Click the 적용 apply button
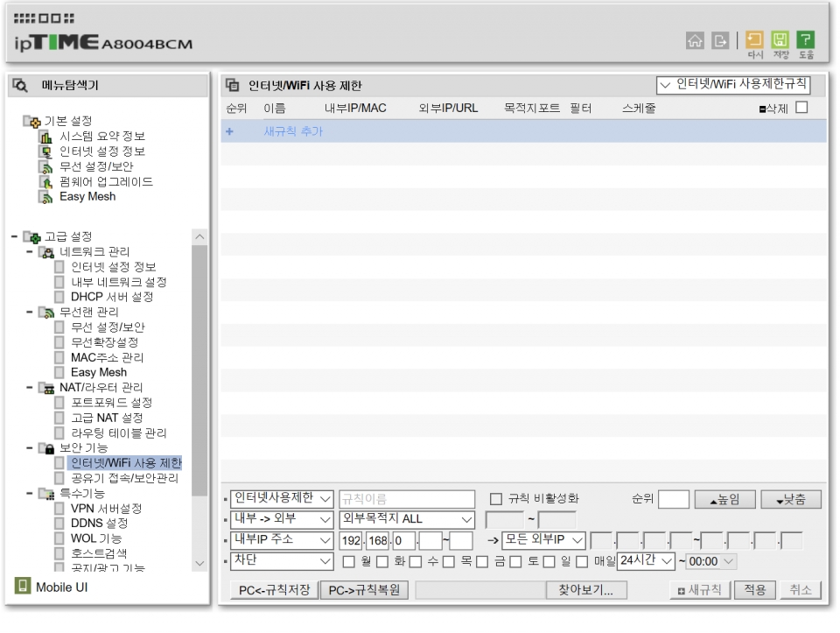Screen dimensions: 840x633 pyautogui.click(x=754, y=590)
